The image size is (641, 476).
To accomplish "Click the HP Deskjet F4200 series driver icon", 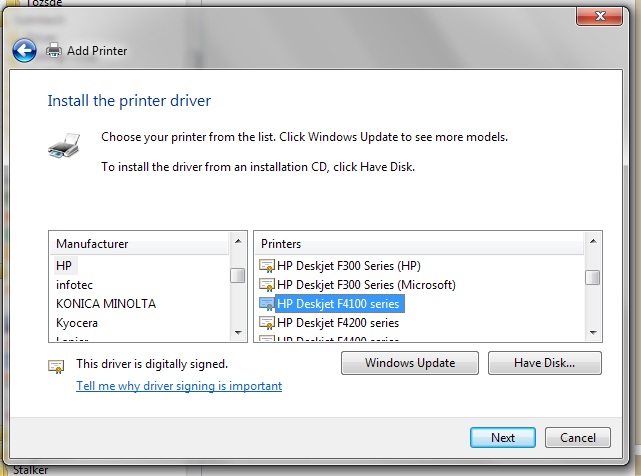I will click(267, 323).
